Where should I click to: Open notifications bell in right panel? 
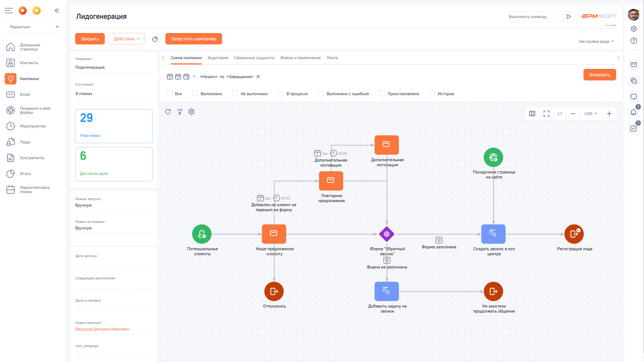[633, 112]
